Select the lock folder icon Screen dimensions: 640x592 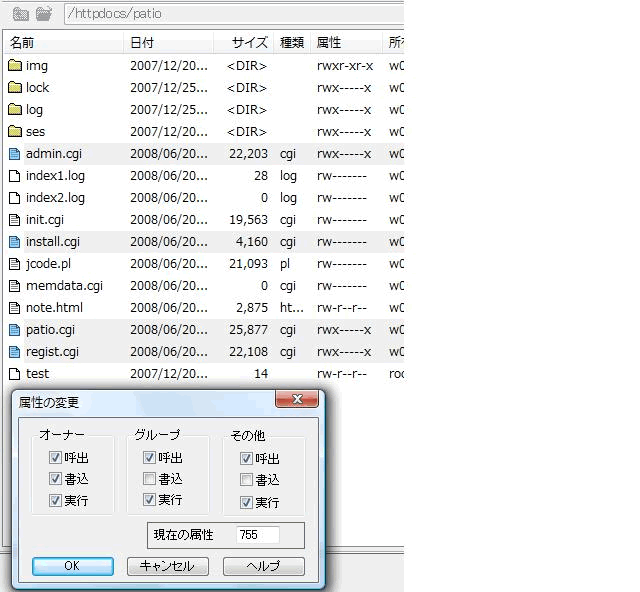coord(15,87)
